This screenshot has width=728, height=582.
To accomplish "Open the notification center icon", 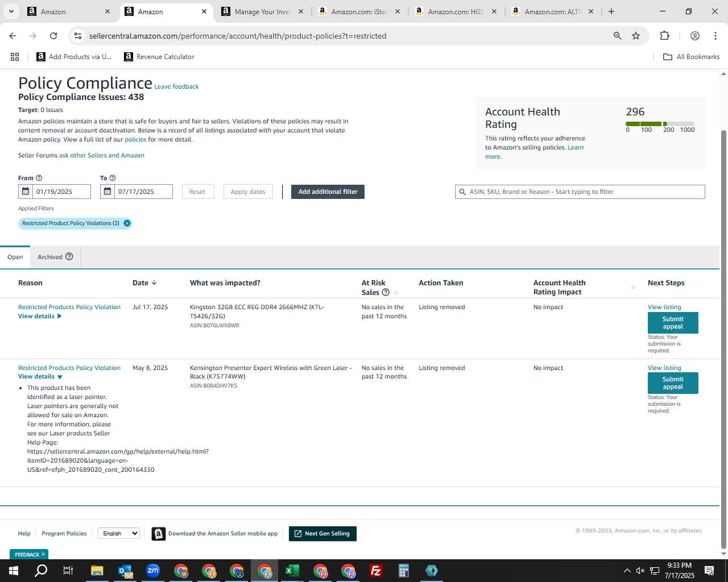I will click(x=709, y=571).
